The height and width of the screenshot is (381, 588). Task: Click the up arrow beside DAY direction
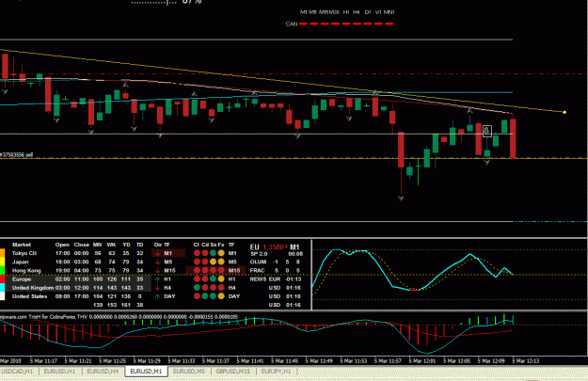pyautogui.click(x=158, y=296)
